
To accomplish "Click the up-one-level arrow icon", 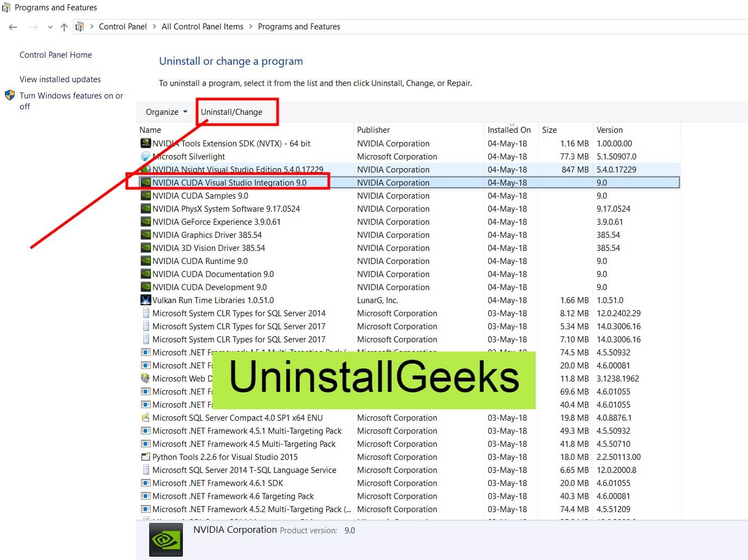I will click(x=64, y=27).
